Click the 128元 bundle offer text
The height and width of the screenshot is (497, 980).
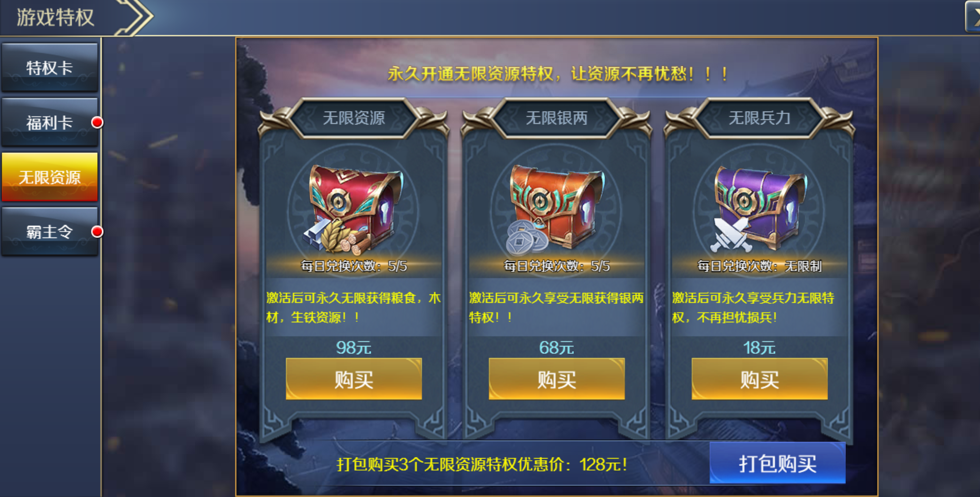click(x=482, y=464)
